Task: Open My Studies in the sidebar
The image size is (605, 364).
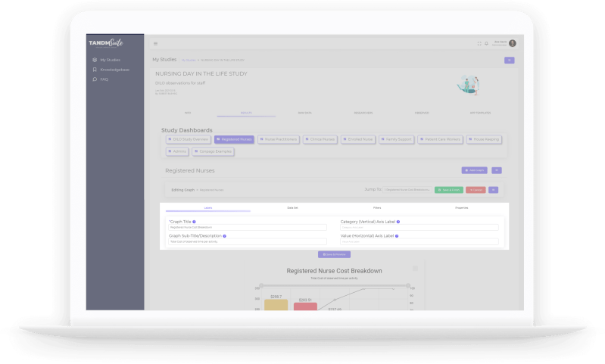Action: pyautogui.click(x=107, y=60)
